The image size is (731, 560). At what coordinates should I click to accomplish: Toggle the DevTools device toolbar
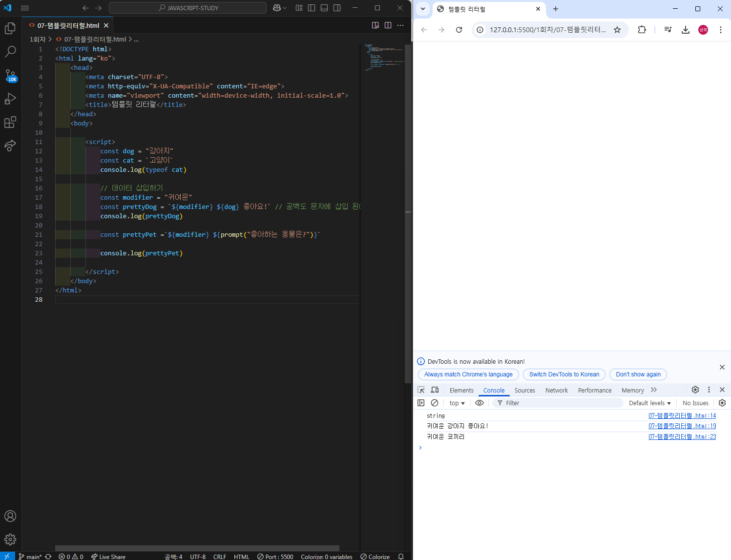pyautogui.click(x=435, y=390)
